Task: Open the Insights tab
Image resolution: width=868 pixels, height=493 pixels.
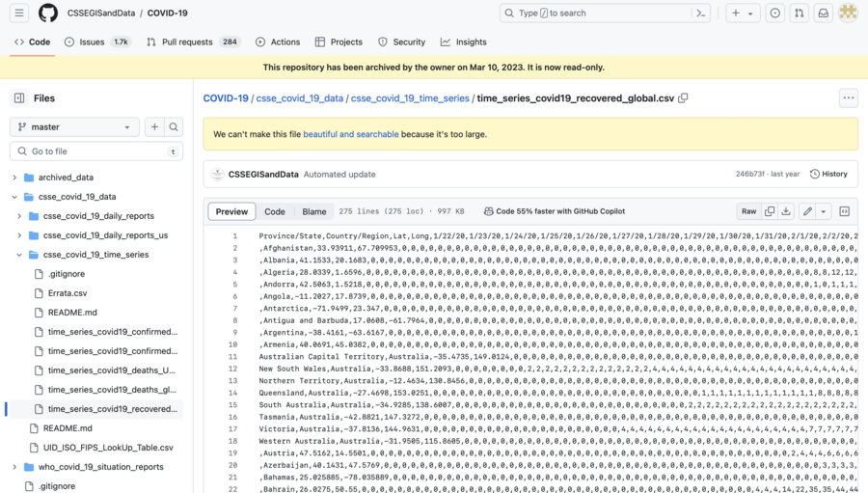Action: 464,42
